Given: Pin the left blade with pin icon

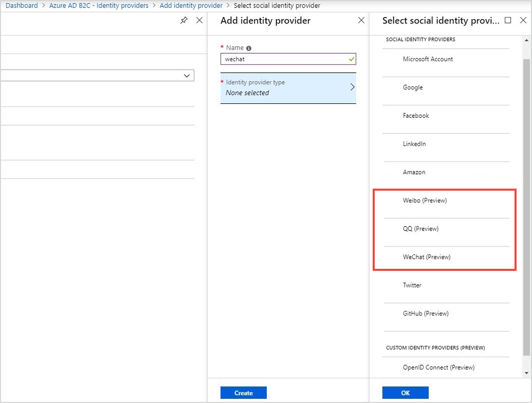Looking at the screenshot, I should click(x=184, y=20).
